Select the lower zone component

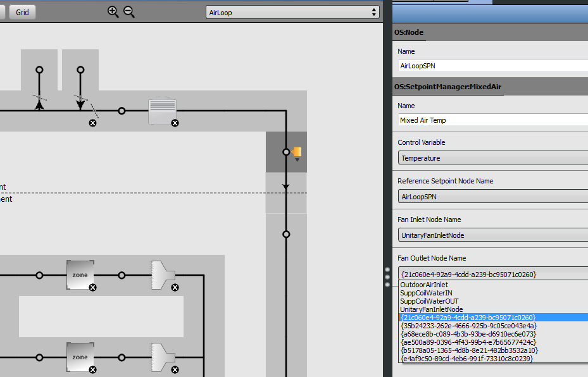coord(80,357)
